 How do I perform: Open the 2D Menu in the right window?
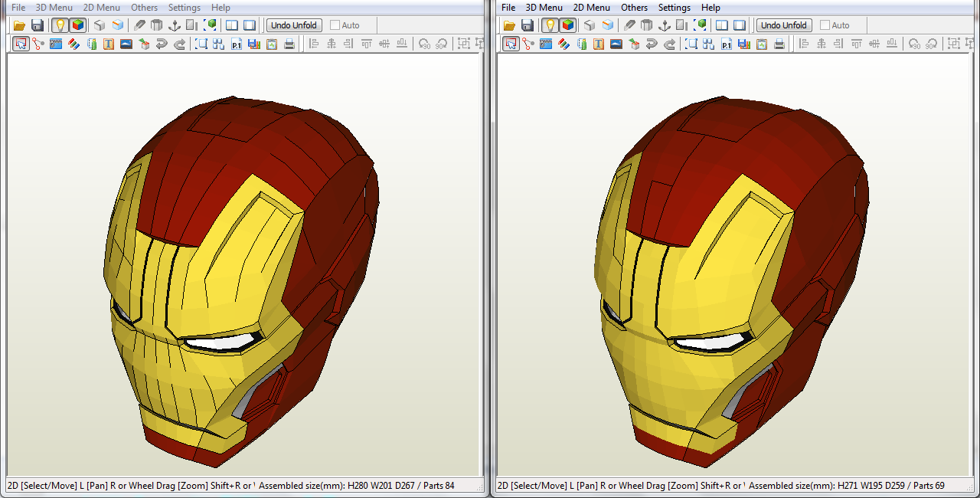[x=592, y=8]
